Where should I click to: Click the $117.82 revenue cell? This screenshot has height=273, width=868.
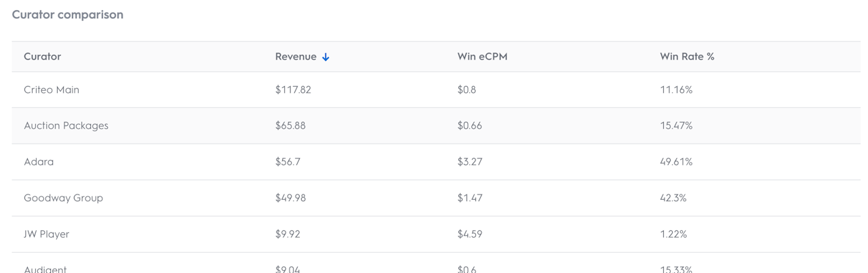[293, 89]
